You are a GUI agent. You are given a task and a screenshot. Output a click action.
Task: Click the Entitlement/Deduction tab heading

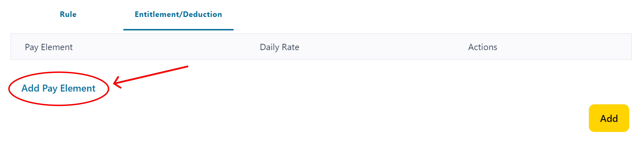(x=178, y=14)
